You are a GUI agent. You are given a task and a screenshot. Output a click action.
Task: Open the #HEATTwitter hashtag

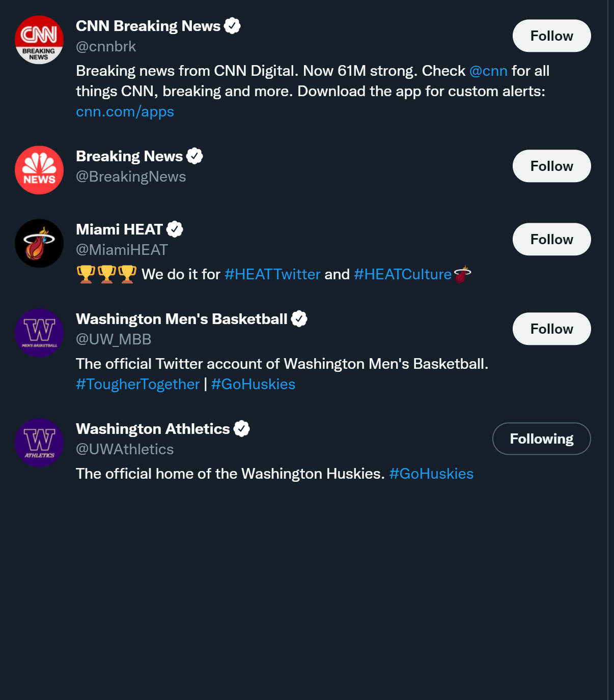[272, 274]
